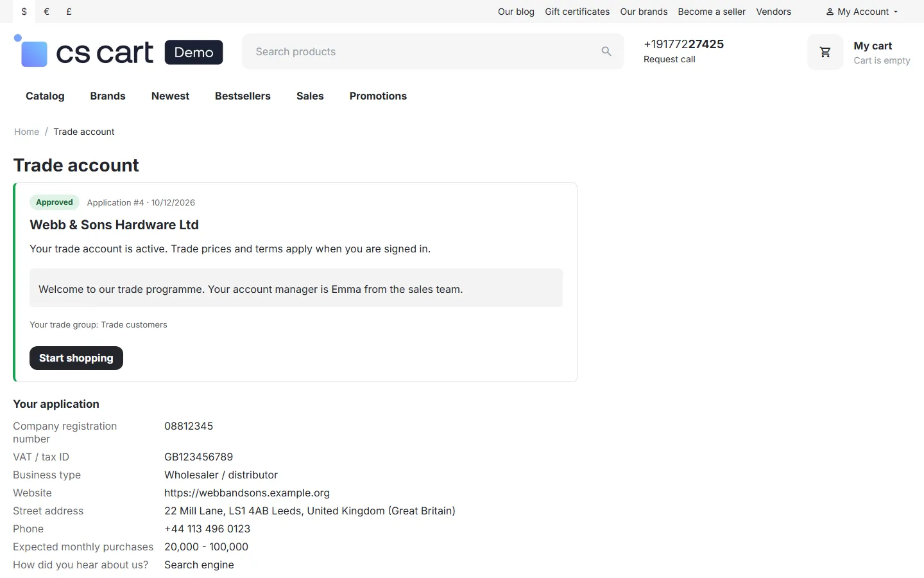Click the Search engine value
This screenshot has width=924, height=578.
click(199, 565)
